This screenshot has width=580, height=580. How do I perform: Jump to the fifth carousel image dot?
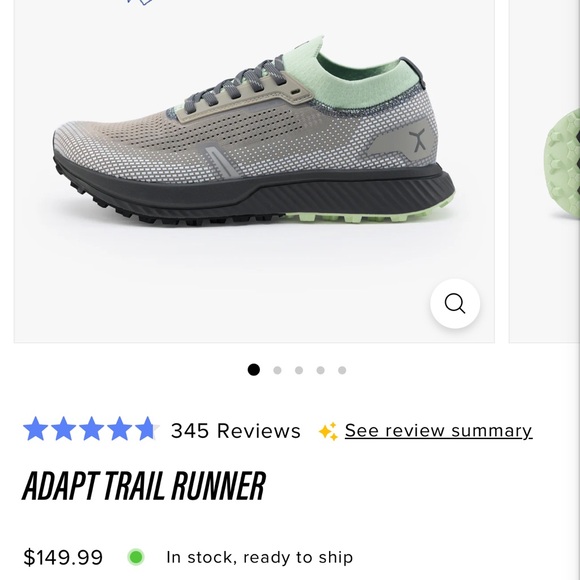[x=342, y=370]
